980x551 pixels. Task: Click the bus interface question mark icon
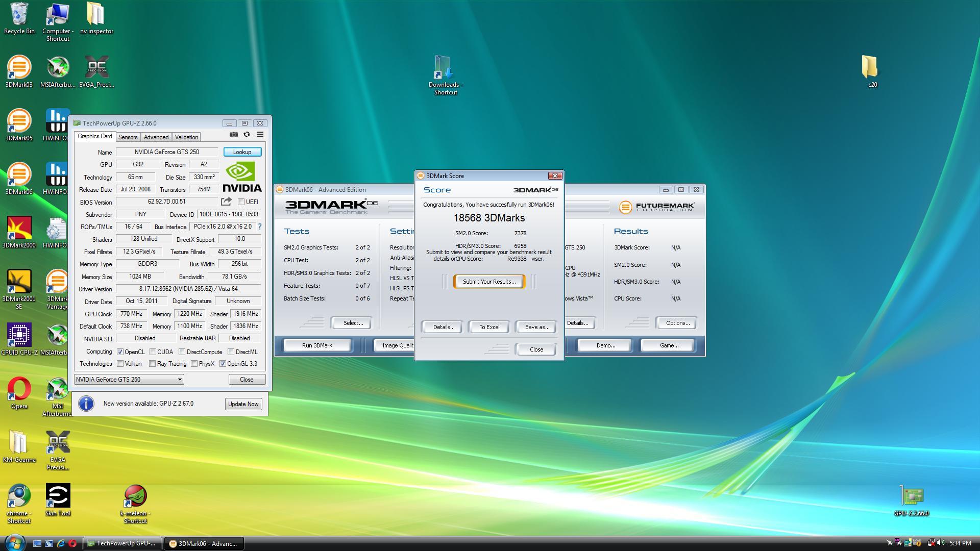[259, 227]
